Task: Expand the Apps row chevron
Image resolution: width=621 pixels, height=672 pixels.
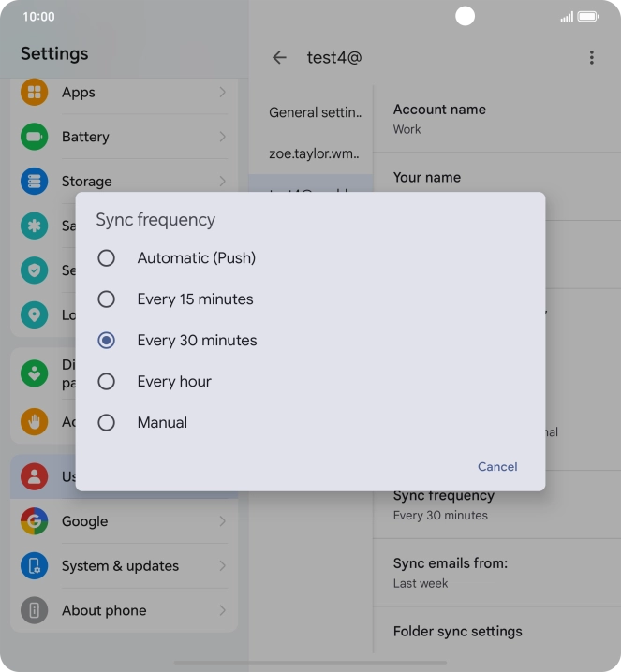Action: [222, 92]
